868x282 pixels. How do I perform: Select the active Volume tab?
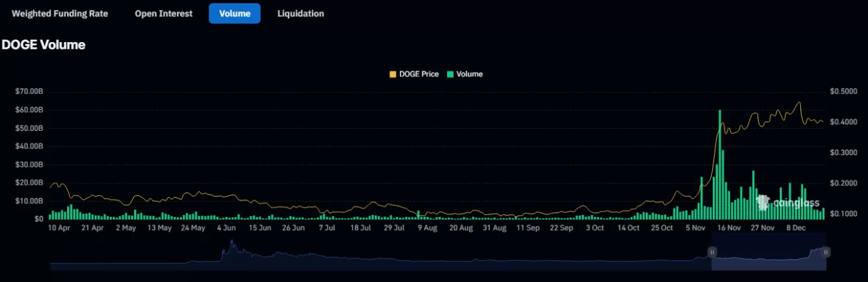(x=234, y=13)
